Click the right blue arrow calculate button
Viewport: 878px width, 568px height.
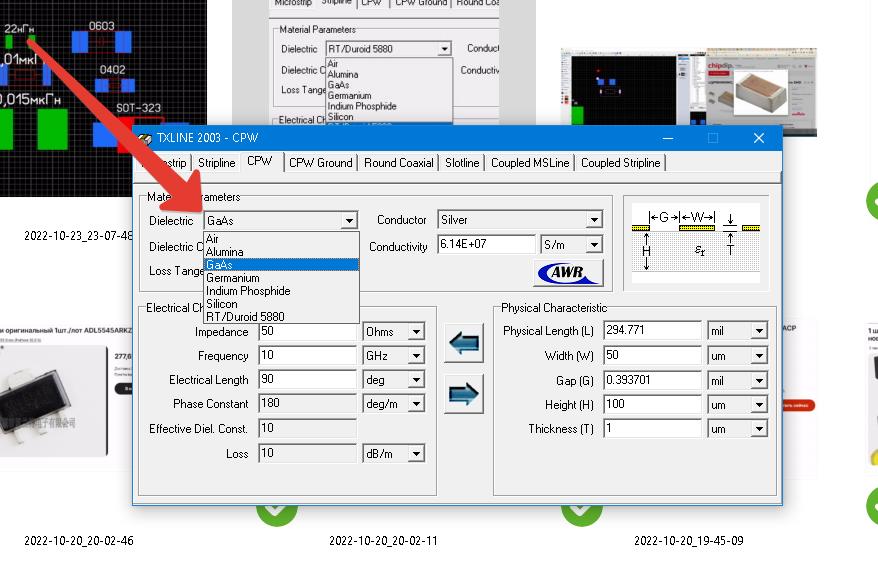[464, 394]
